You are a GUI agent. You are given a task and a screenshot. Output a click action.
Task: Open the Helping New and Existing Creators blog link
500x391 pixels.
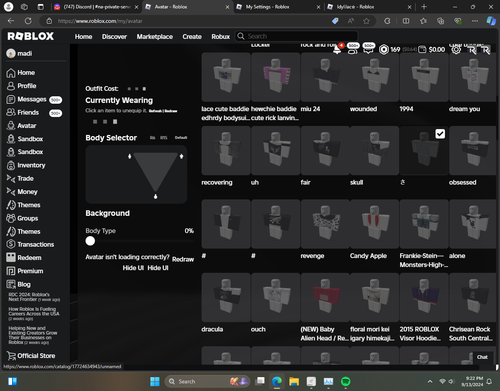(x=33, y=335)
